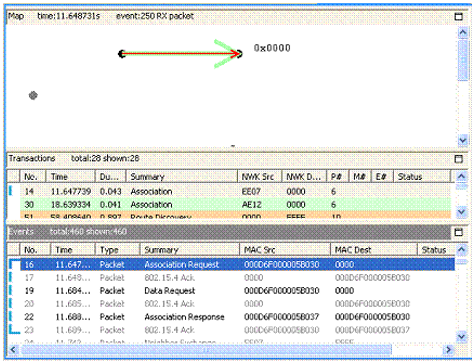Click EE07 NWK Src cell

pos(251,191)
